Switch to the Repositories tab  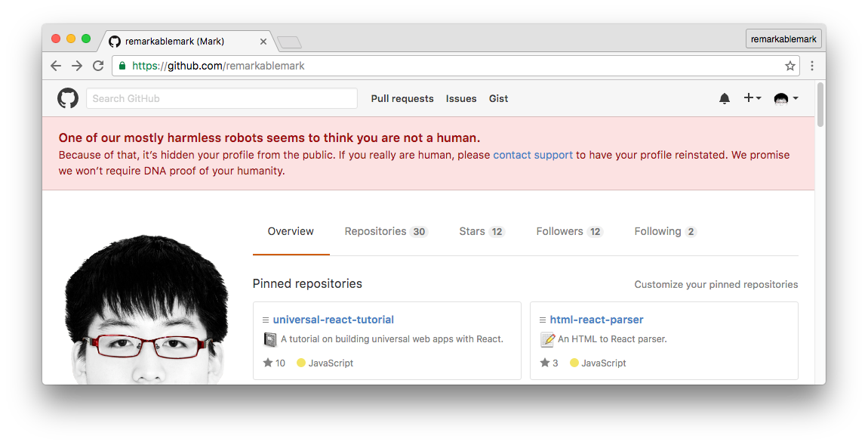tap(386, 232)
